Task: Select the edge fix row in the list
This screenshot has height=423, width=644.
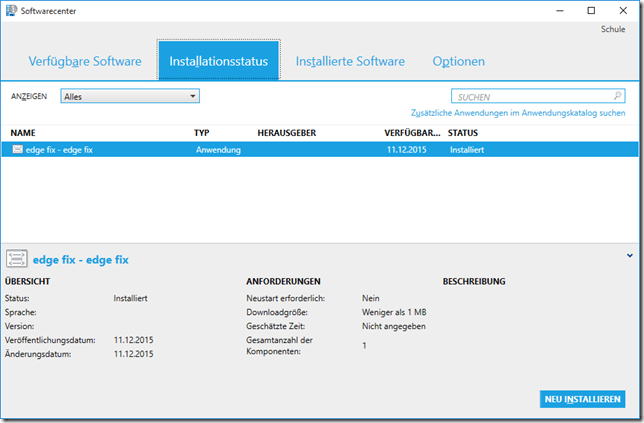Action: (x=300, y=149)
